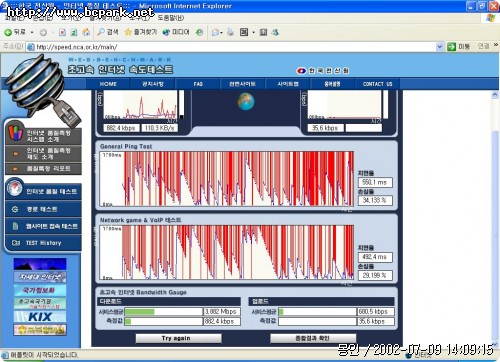Click the KIX banner thumbnail
The height and width of the screenshot is (362, 500).
pyautogui.click(x=40, y=316)
